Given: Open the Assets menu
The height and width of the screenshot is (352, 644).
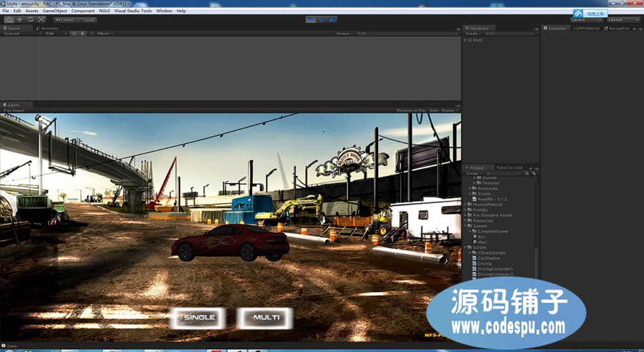Looking at the screenshot, I should click(31, 11).
